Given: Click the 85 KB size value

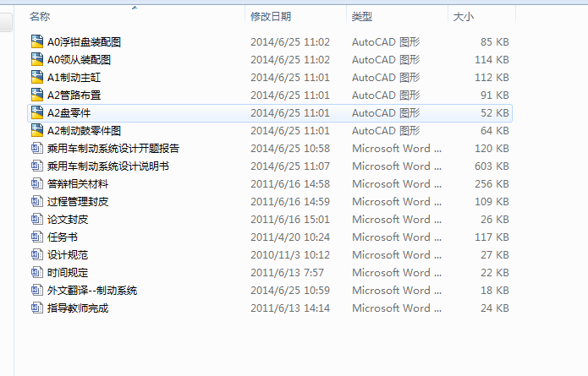Looking at the screenshot, I should (495, 42).
